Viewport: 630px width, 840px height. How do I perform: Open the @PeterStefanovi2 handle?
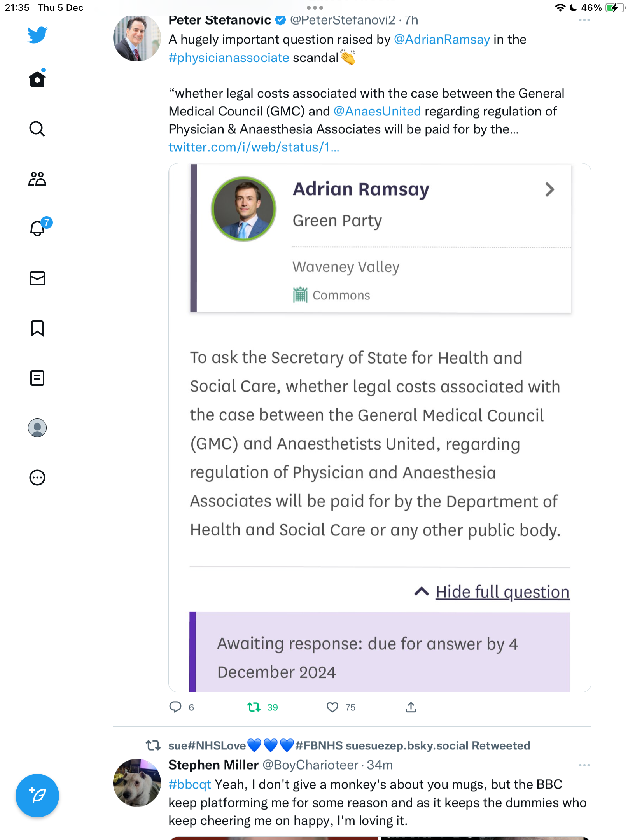coord(343,20)
